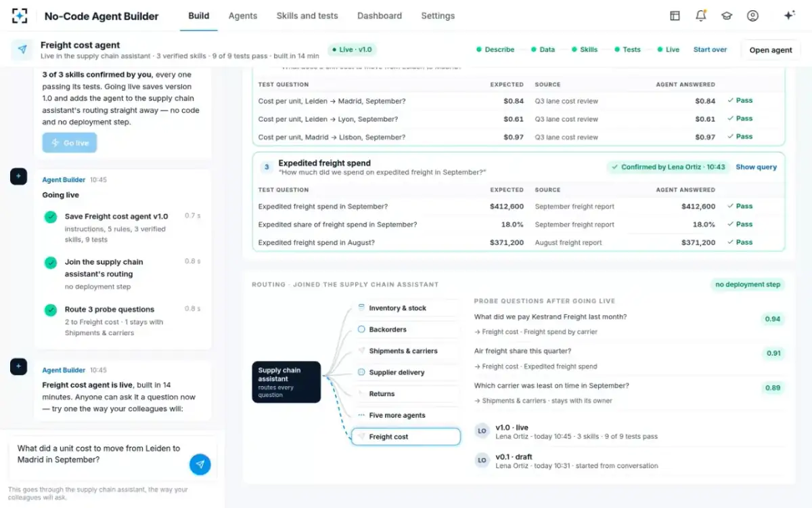This screenshot has width=812, height=508.
Task: Expand the Five more agents node
Action: point(405,415)
